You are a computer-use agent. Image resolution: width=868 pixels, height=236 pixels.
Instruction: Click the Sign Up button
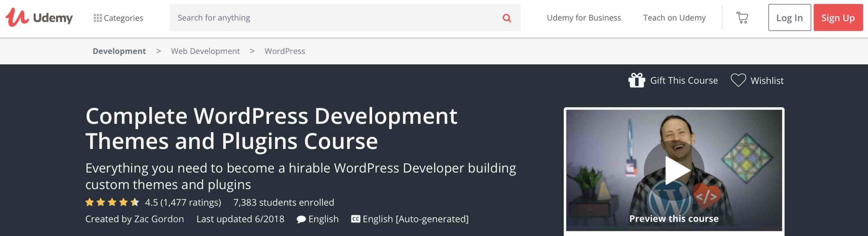[838, 18]
